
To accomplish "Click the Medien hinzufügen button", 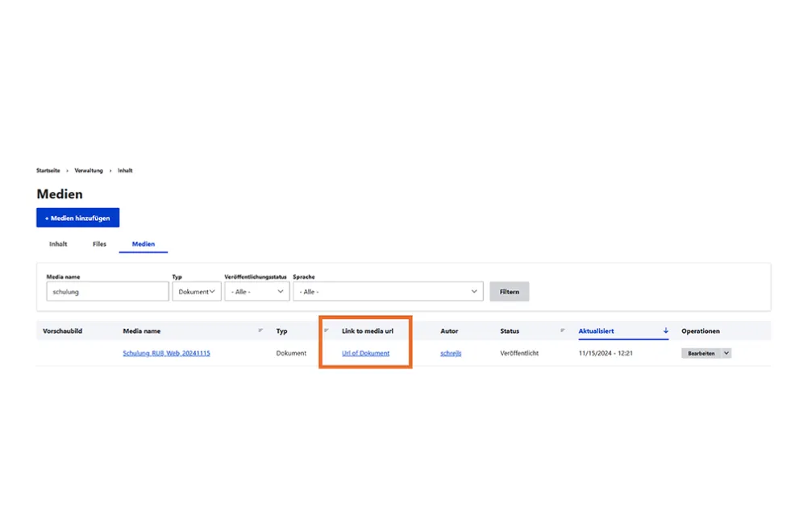I will [77, 218].
